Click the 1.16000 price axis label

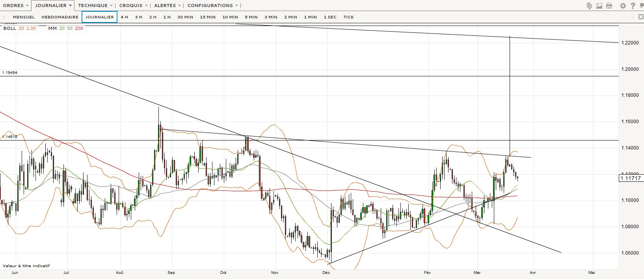tap(630, 122)
